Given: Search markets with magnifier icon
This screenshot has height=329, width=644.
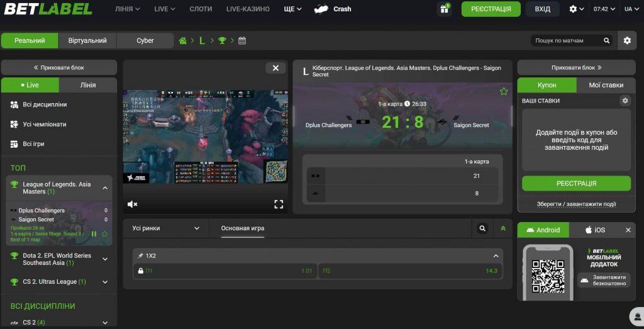Looking at the screenshot, I should coord(482,228).
